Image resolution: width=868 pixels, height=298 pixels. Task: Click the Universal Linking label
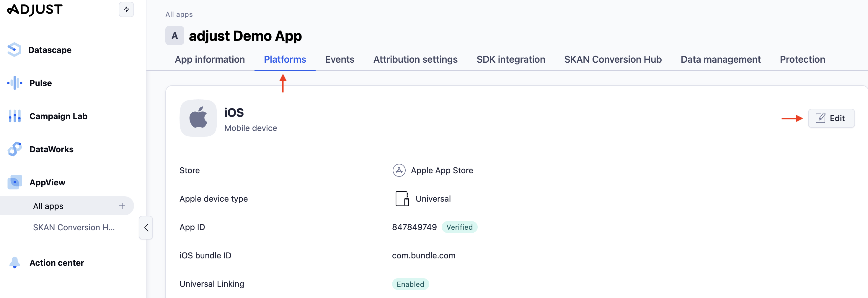(212, 284)
